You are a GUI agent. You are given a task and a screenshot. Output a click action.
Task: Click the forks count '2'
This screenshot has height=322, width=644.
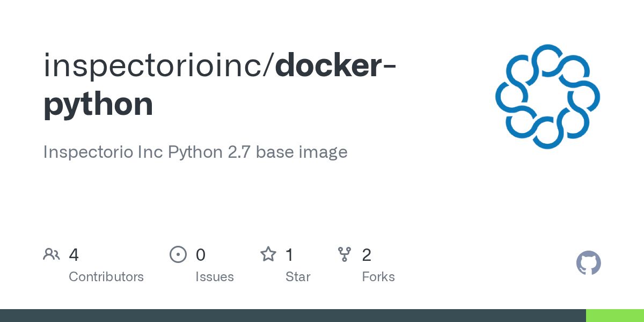pyautogui.click(x=367, y=255)
